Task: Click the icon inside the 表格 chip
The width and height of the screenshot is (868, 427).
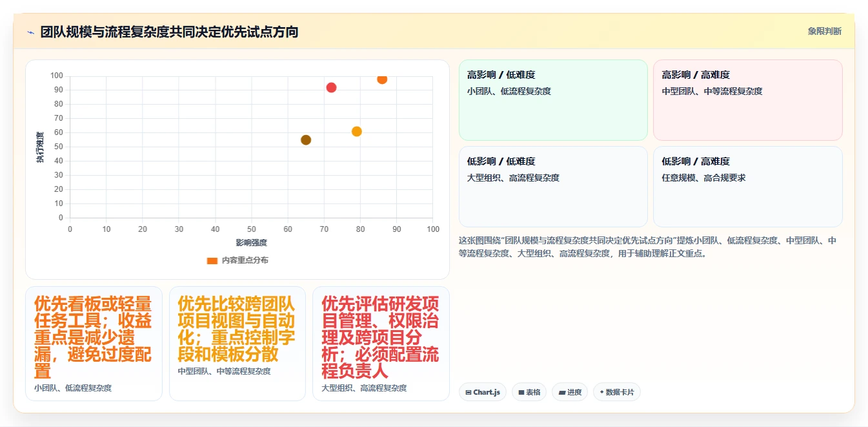Action: pyautogui.click(x=521, y=392)
